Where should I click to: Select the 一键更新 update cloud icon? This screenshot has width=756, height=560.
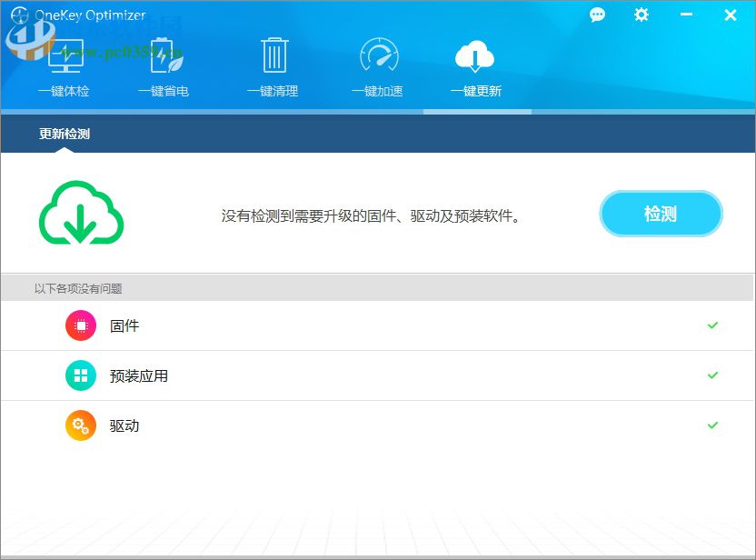coord(475,55)
